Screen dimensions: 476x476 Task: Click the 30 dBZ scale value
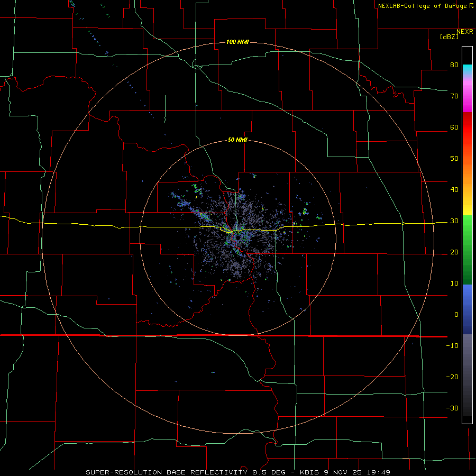click(x=454, y=221)
